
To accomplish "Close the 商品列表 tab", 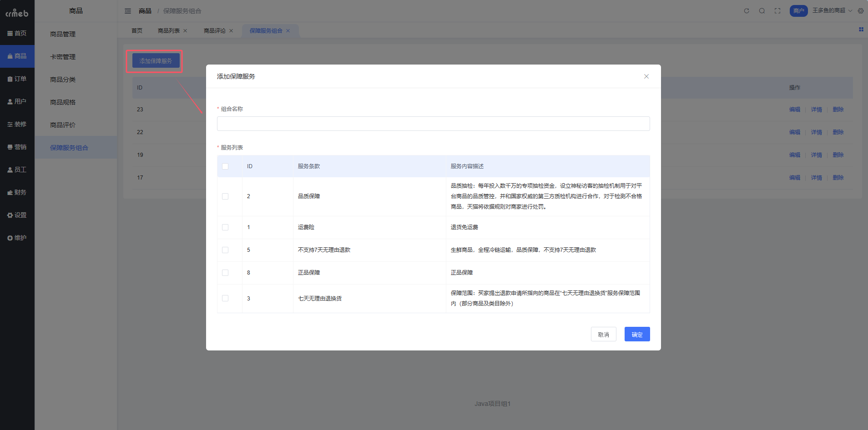I will 185,31.
